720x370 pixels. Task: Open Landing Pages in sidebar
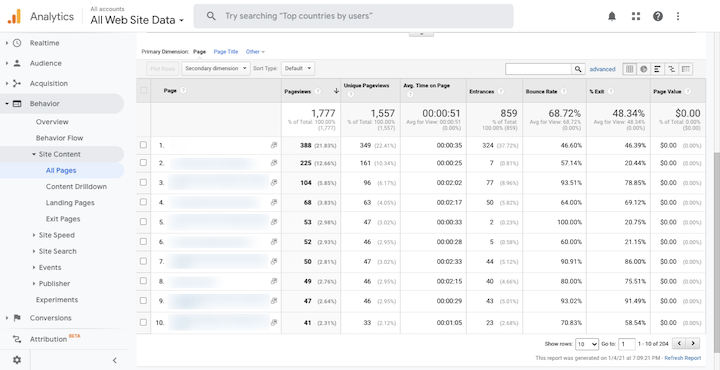[x=70, y=203]
